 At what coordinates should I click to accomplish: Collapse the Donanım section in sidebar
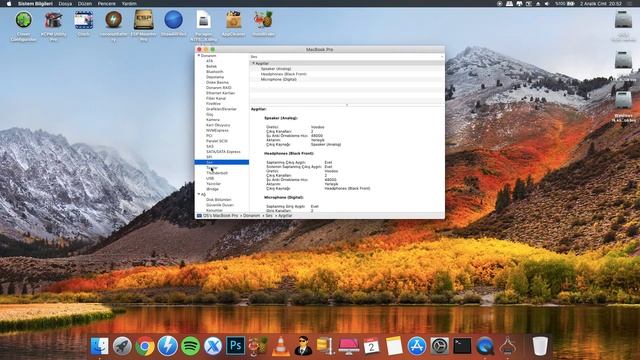[199, 55]
